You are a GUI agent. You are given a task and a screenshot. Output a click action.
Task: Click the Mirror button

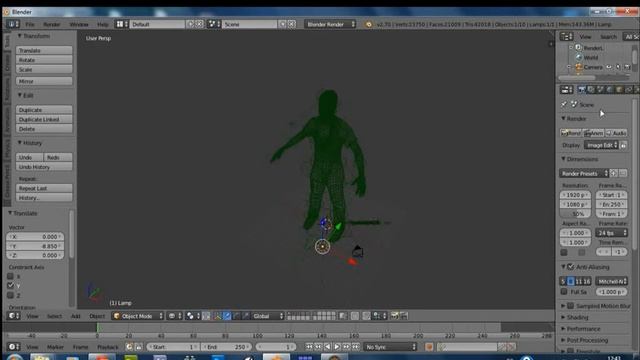pos(44,81)
